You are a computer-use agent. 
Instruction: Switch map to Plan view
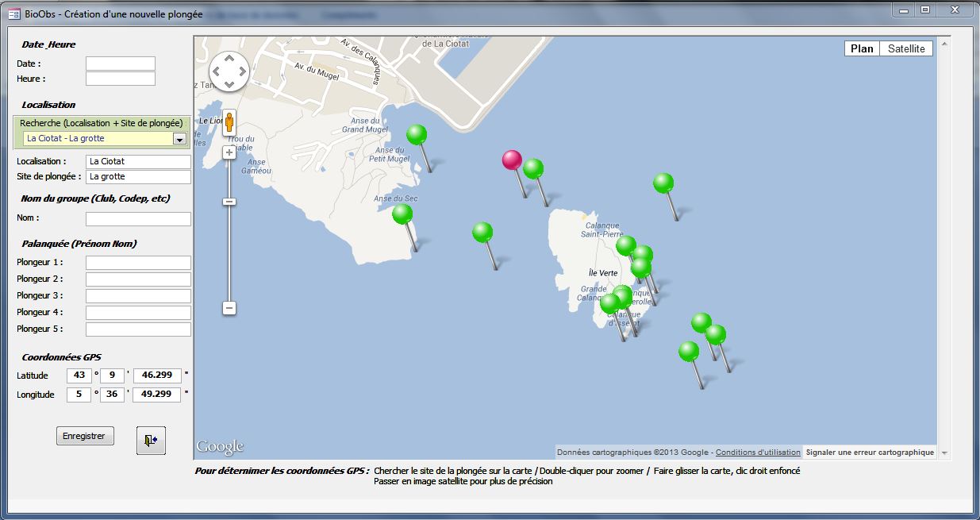(862, 48)
